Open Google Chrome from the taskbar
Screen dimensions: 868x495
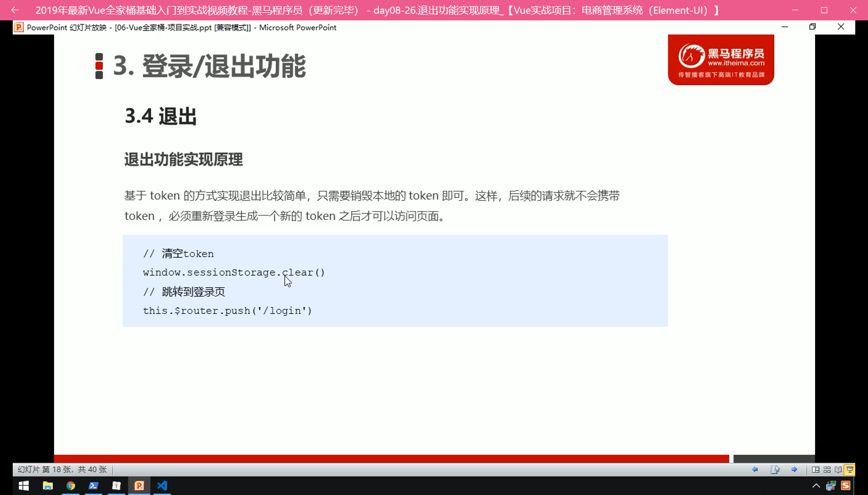[70, 486]
